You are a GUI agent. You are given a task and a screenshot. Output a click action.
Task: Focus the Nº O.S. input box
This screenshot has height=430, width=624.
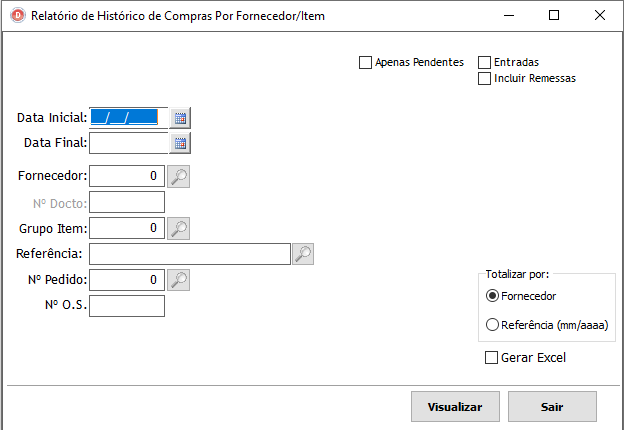(126, 305)
